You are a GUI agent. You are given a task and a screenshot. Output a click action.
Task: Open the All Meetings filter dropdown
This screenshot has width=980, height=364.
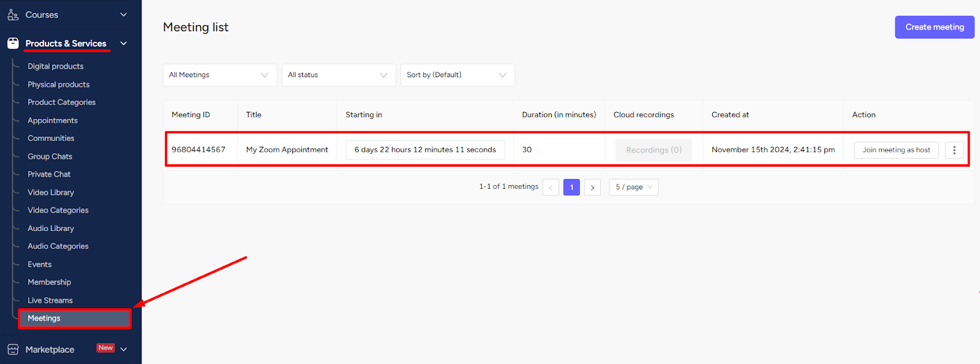[220, 75]
